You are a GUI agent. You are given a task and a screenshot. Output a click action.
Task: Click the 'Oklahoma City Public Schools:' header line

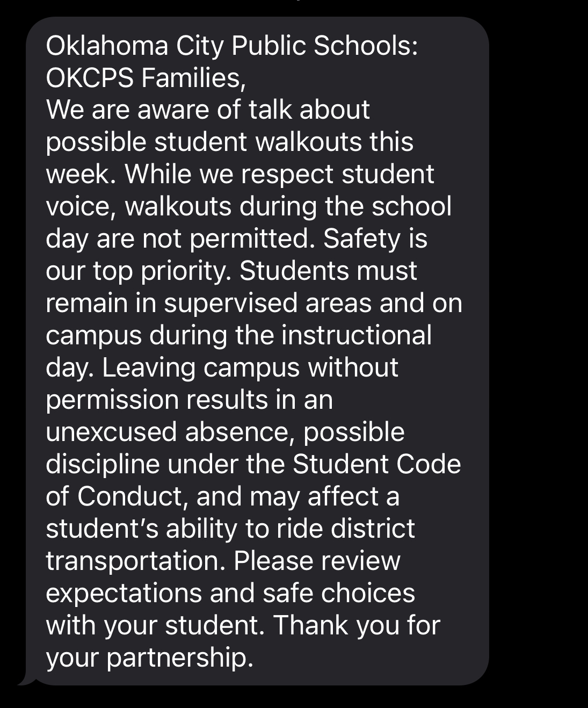(231, 46)
